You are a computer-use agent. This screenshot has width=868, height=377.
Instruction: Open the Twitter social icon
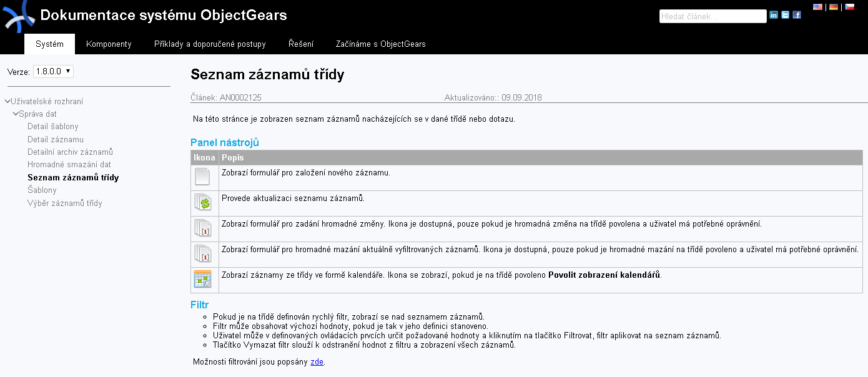[x=786, y=15]
